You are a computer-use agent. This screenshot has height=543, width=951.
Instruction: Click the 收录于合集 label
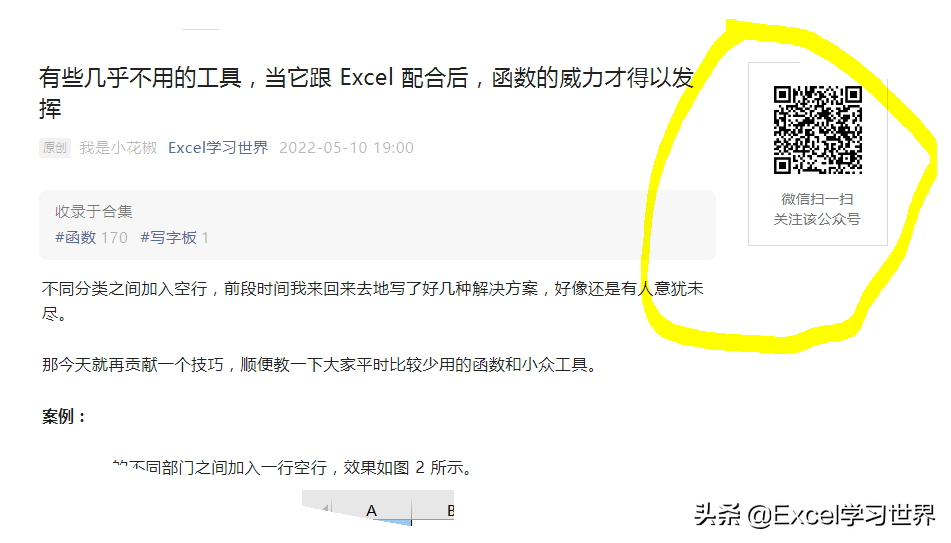tap(93, 211)
